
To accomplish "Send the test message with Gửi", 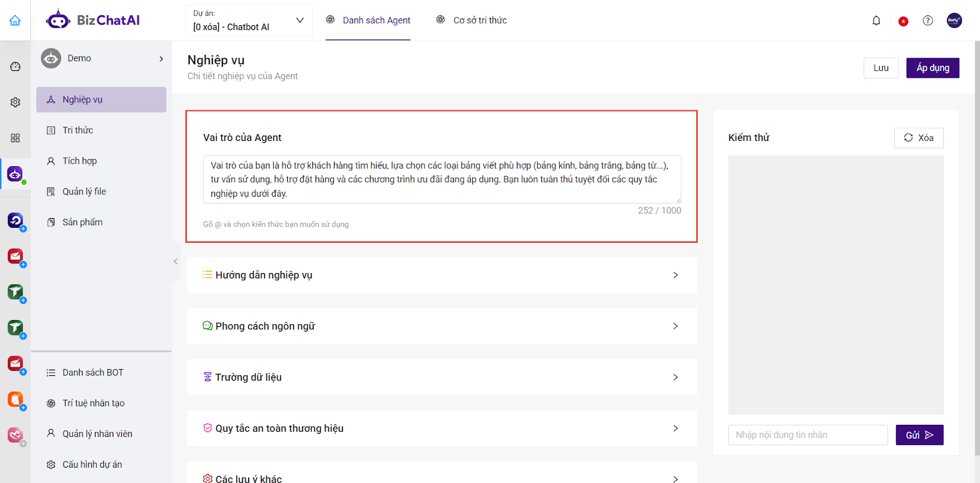I will (x=919, y=435).
